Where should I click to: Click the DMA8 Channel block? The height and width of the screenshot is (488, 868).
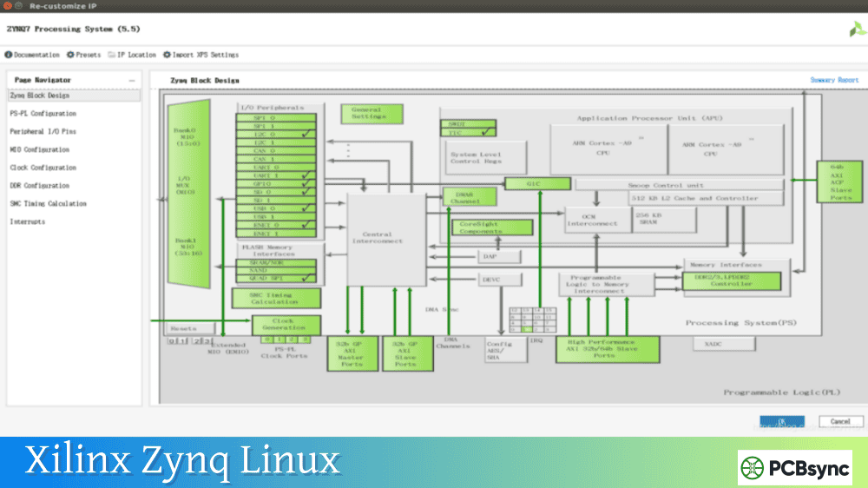point(470,197)
